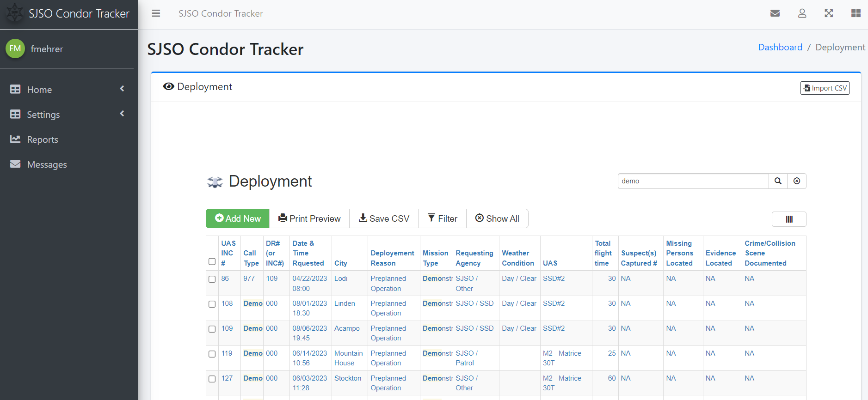
Task: Check the row for UAS INC 86
Action: [212, 279]
